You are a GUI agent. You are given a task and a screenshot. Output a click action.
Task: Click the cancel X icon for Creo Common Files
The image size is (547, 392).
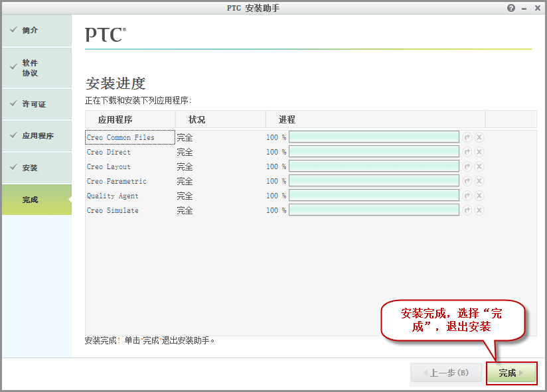(479, 137)
